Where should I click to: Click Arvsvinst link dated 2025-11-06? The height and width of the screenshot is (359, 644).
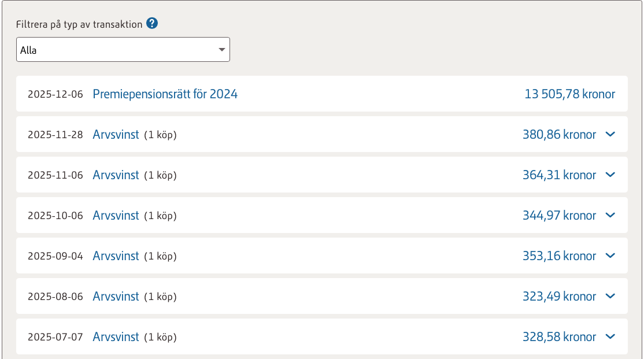coord(116,175)
